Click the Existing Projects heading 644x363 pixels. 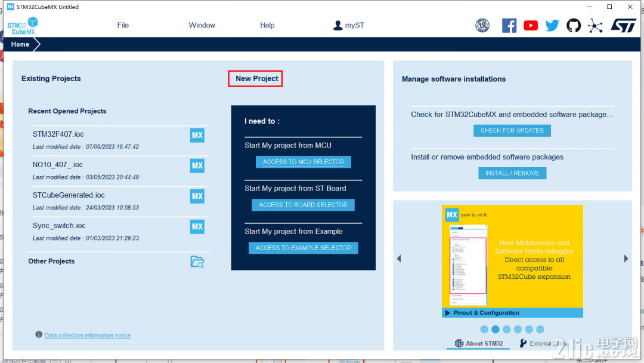pyautogui.click(x=51, y=79)
